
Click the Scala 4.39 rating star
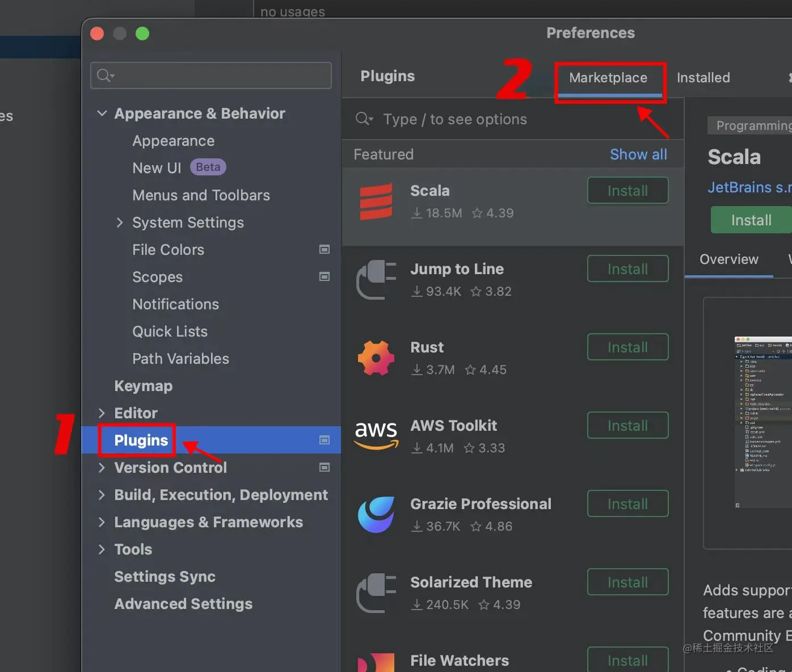(477, 213)
